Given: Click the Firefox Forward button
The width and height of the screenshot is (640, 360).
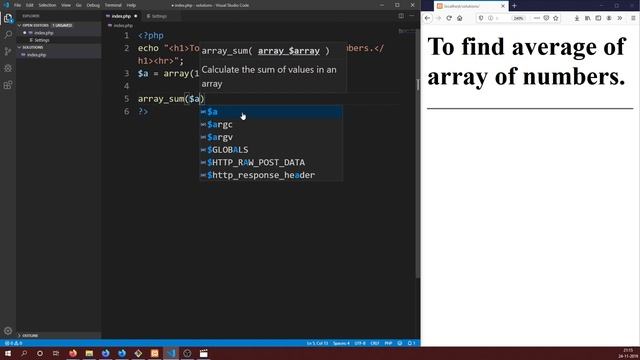Looking at the screenshot, I should coord(438,18).
